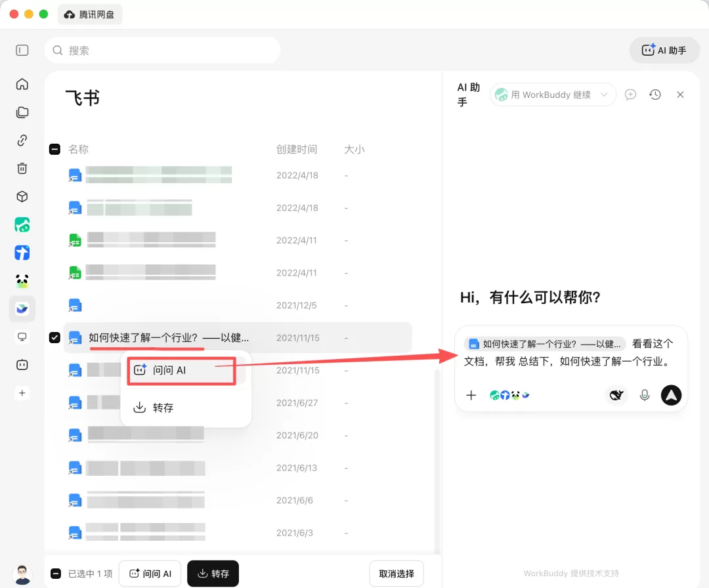Screen dimensions: 709x588
Task: Click the 腾讯网盘 title tab
Action: [90, 14]
